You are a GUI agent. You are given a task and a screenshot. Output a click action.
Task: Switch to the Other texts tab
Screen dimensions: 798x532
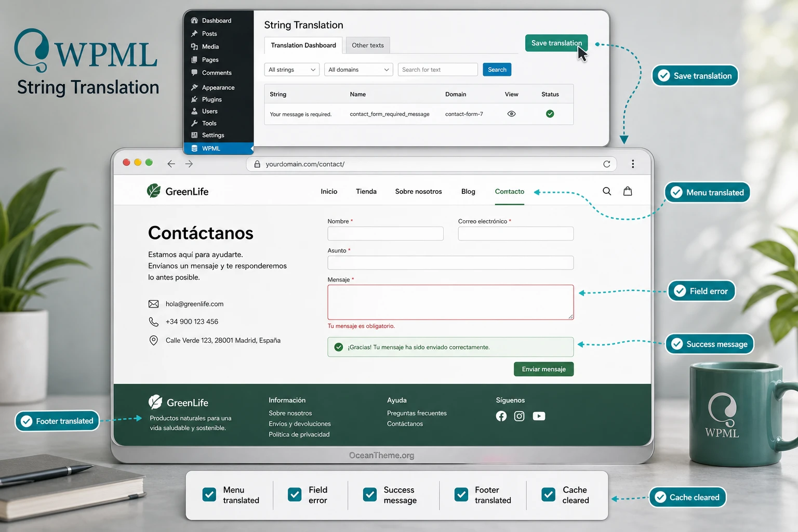(x=368, y=45)
